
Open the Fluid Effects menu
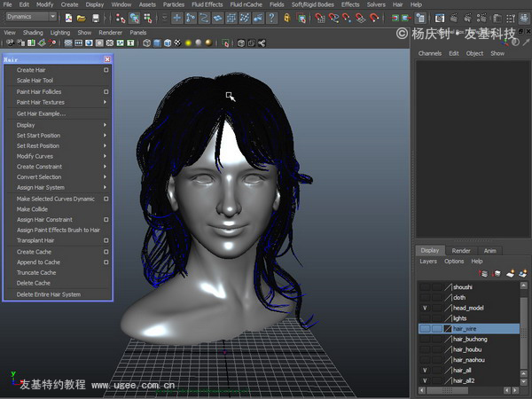coord(207,4)
